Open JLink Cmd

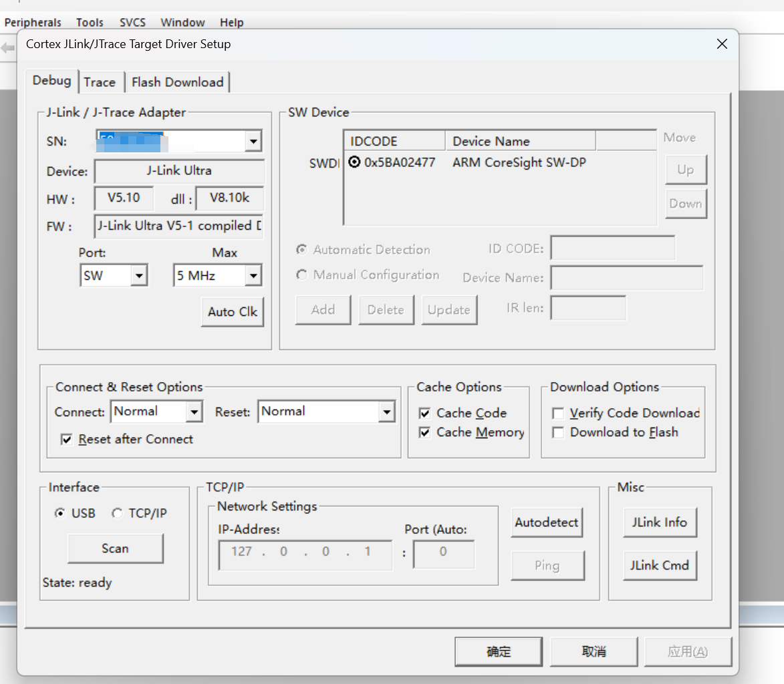click(x=660, y=566)
